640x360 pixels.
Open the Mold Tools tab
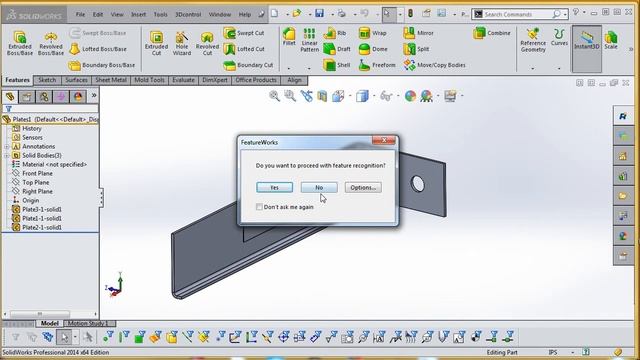pos(149,80)
